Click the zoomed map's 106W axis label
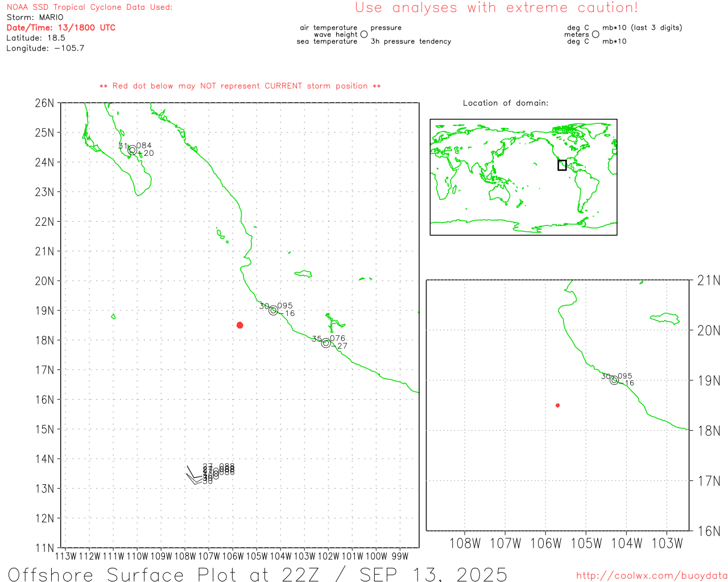728x582 pixels. pos(546,543)
